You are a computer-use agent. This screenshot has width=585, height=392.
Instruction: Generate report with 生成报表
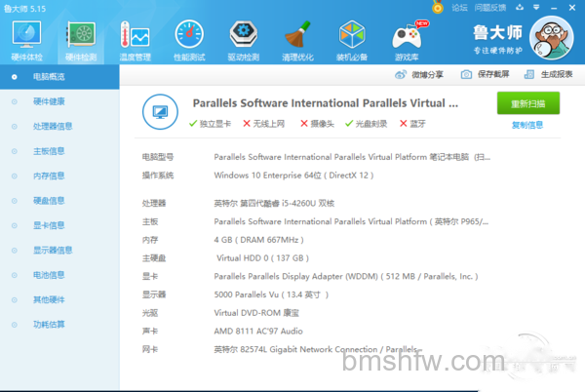tap(557, 74)
